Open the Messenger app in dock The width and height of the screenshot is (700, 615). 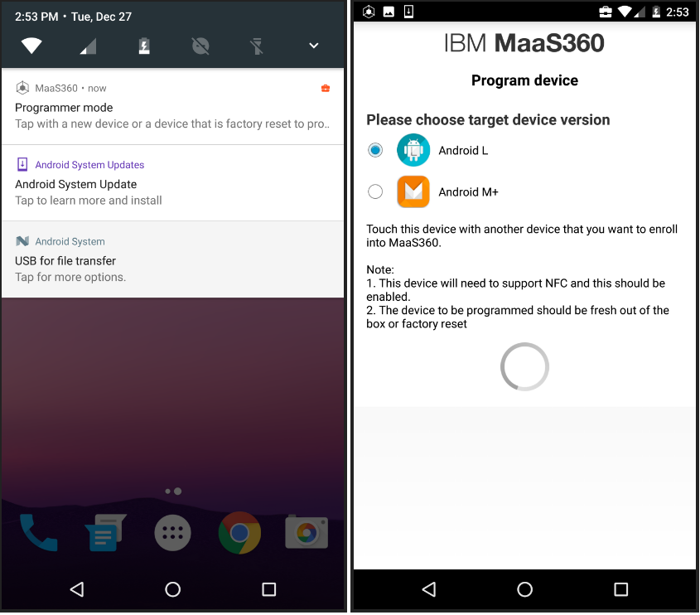click(105, 533)
